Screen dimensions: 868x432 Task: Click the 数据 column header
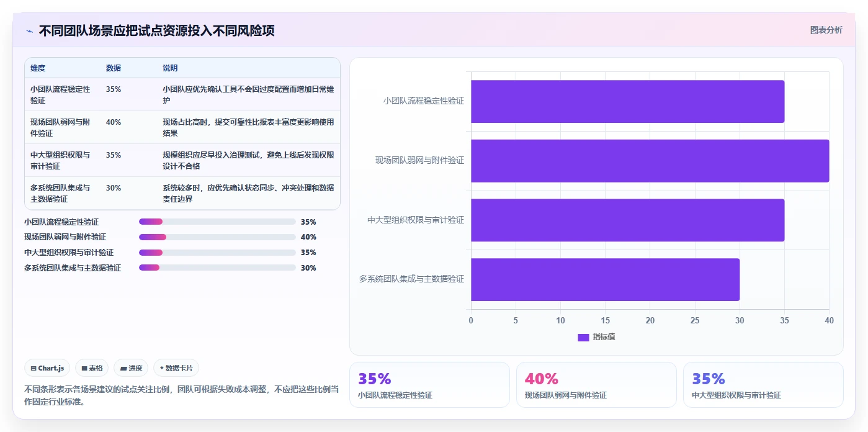click(114, 68)
